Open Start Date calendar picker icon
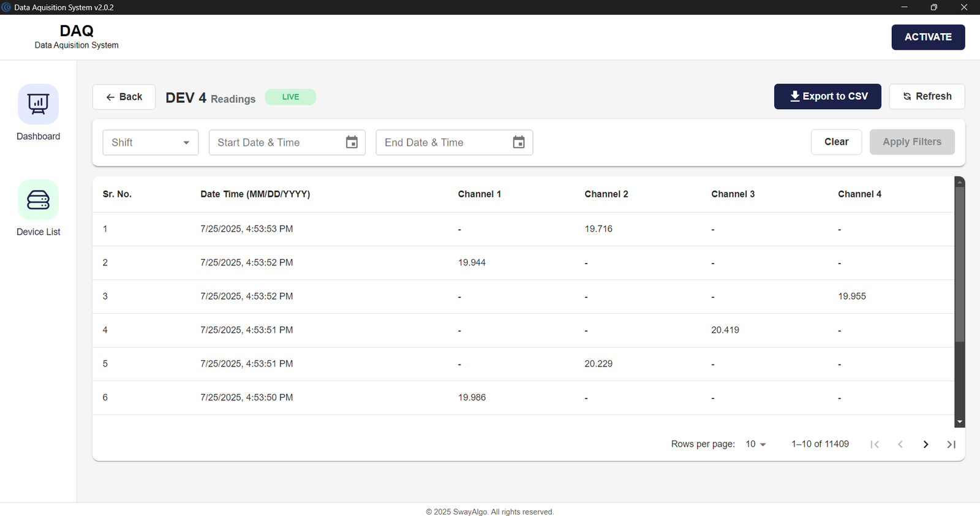 [x=352, y=142]
